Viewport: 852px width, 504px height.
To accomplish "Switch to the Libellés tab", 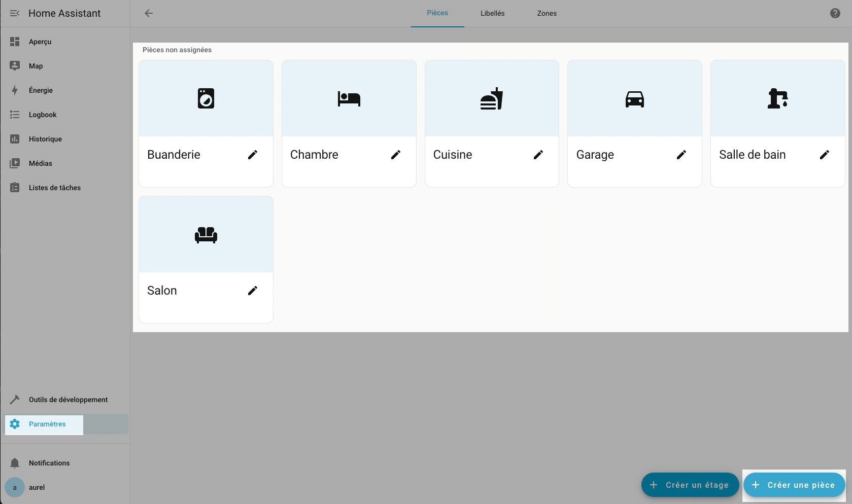I will pyautogui.click(x=493, y=13).
